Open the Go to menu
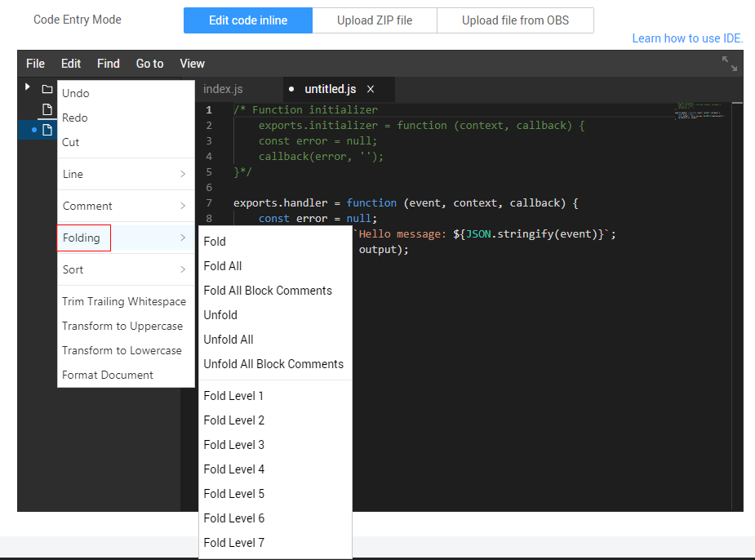This screenshot has width=755, height=560. 149,64
